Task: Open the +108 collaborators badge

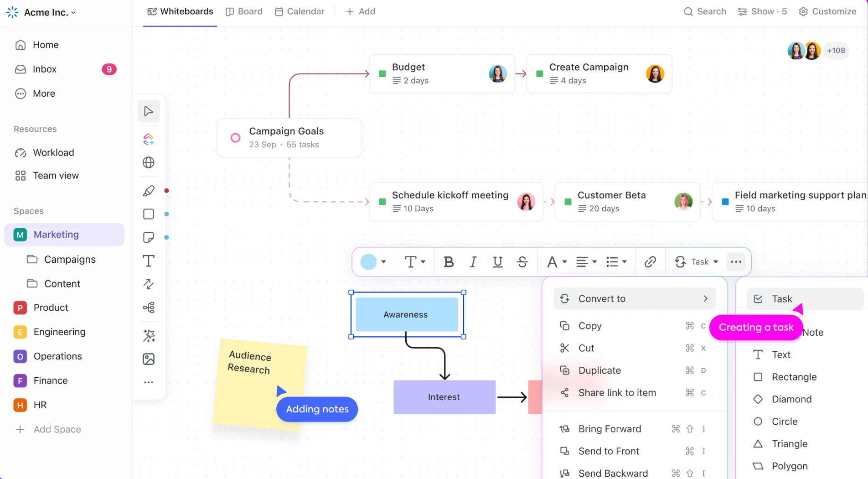Action: pyautogui.click(x=836, y=51)
